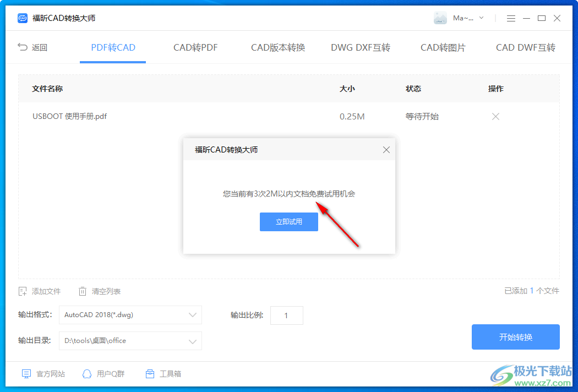Click the 开始转换 button
This screenshot has width=578, height=392.
pyautogui.click(x=516, y=337)
